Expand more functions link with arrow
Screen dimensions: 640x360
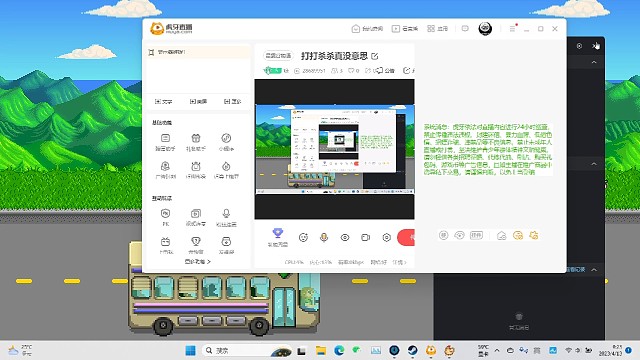tap(198, 262)
